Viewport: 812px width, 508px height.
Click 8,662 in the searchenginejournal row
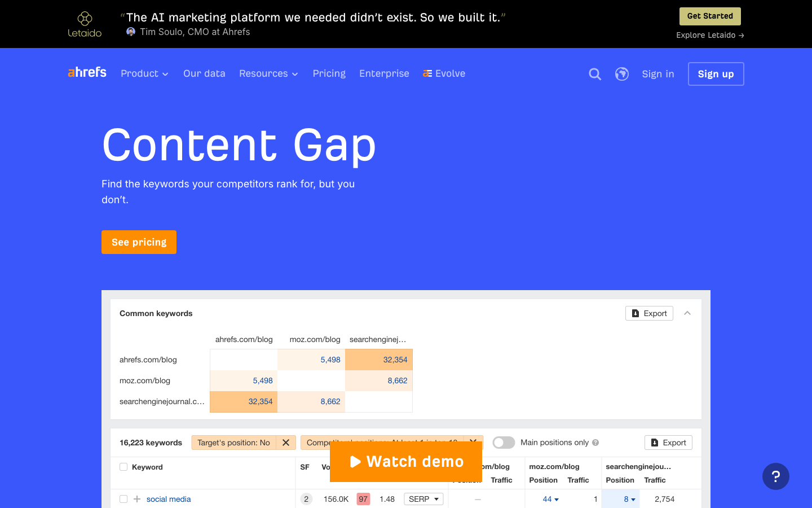[330, 401]
